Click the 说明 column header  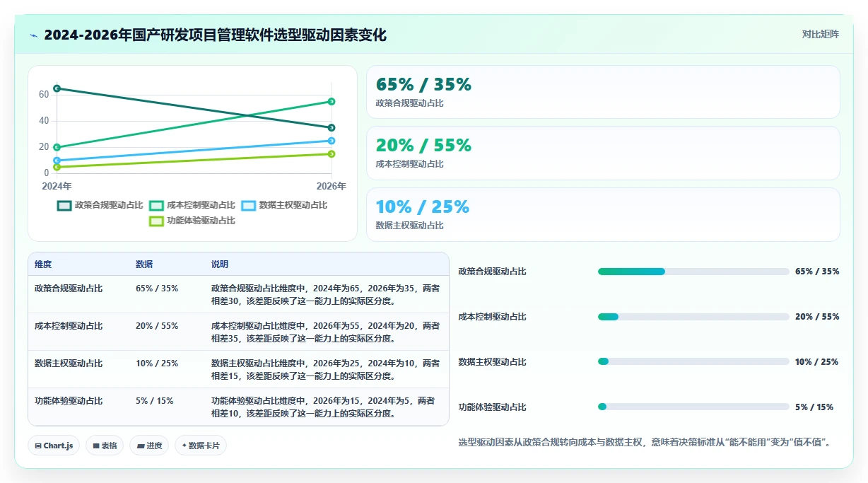coord(220,264)
